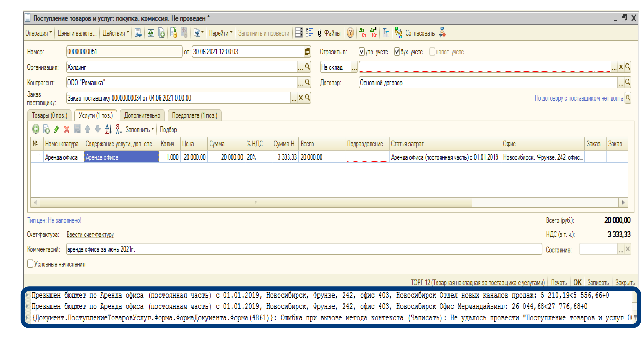Enable Условные начисления checkbox

pyautogui.click(x=30, y=264)
